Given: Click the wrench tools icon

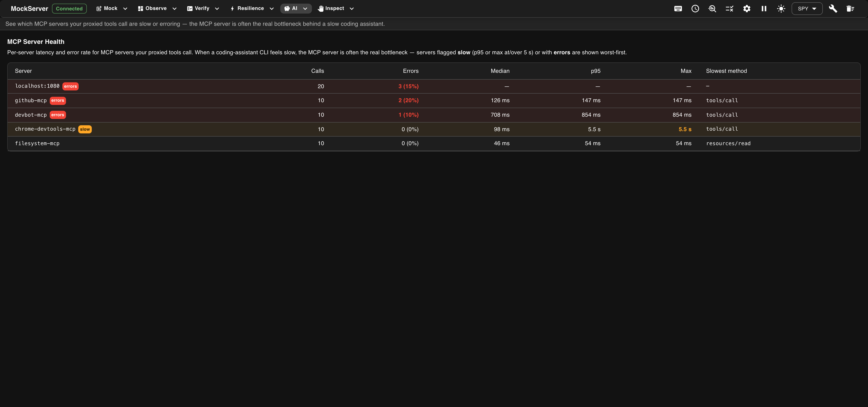Looking at the screenshot, I should (833, 9).
